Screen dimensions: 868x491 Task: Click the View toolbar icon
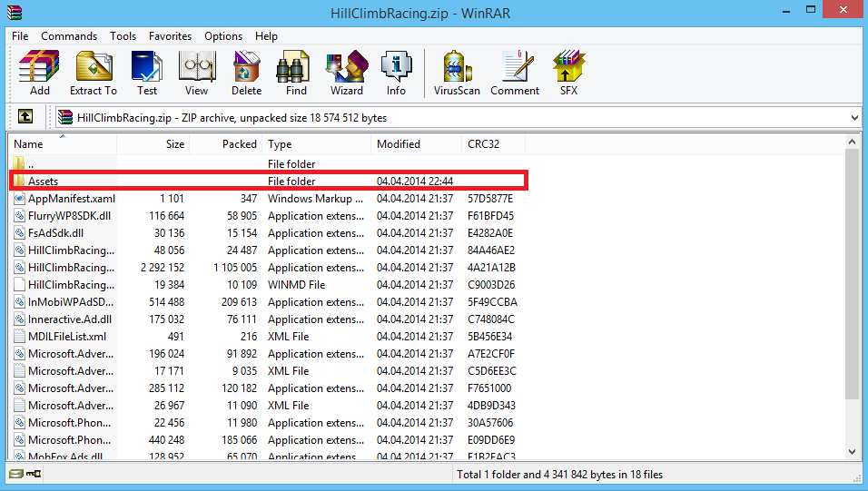point(196,73)
